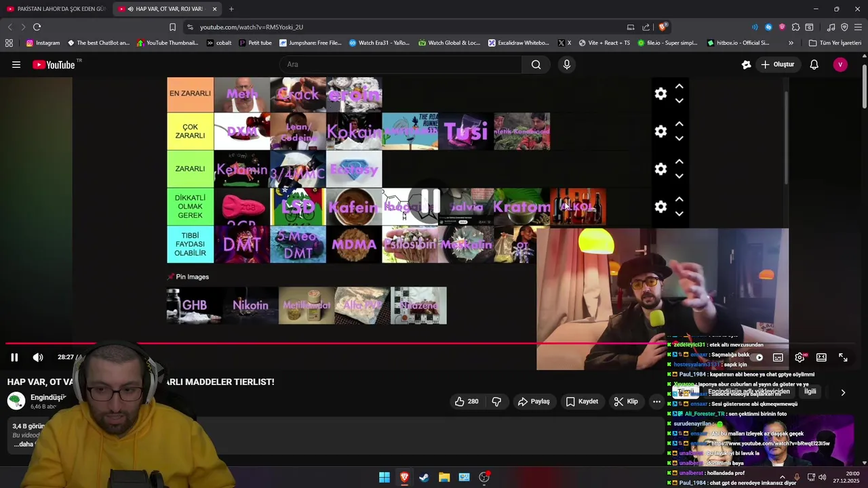The height and width of the screenshot is (488, 868).
Task: Select the İlgili filter chip
Action: 810,392
